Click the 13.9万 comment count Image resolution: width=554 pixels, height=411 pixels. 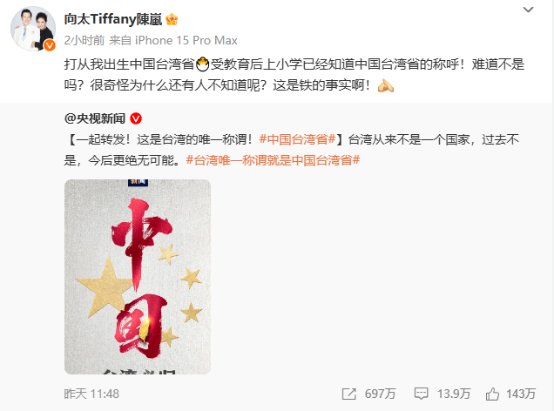pos(454,394)
